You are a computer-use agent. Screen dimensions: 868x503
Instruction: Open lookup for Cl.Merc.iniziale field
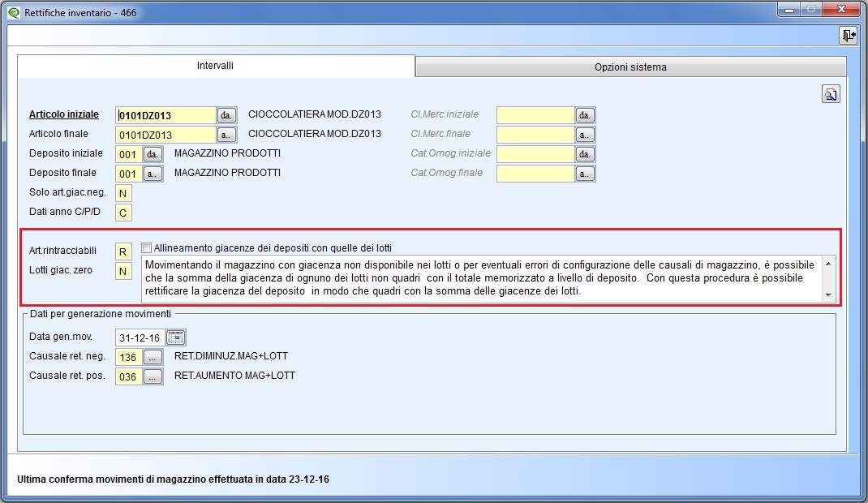tap(586, 115)
